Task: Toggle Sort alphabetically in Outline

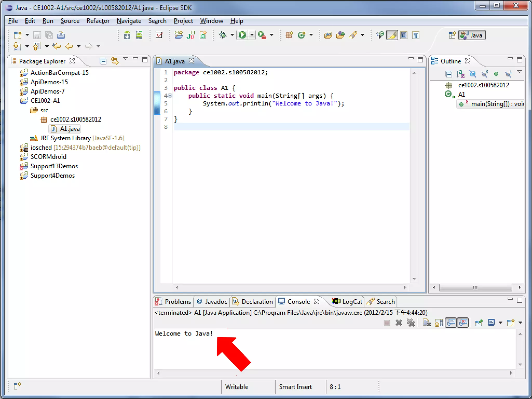Action: pyautogui.click(x=460, y=74)
